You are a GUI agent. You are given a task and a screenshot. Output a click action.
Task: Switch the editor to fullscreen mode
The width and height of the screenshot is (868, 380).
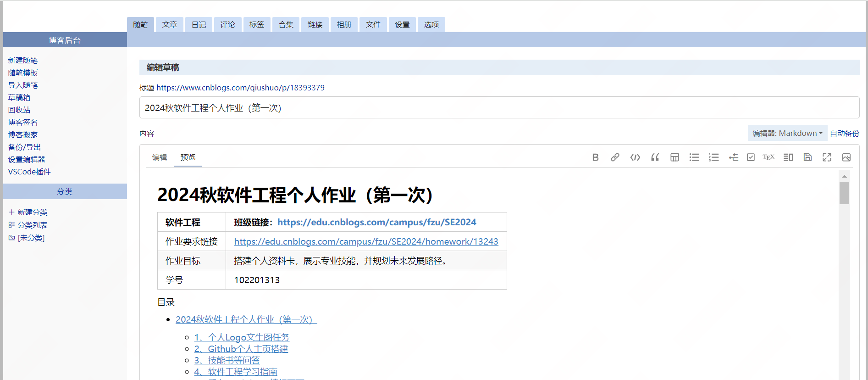pyautogui.click(x=827, y=157)
